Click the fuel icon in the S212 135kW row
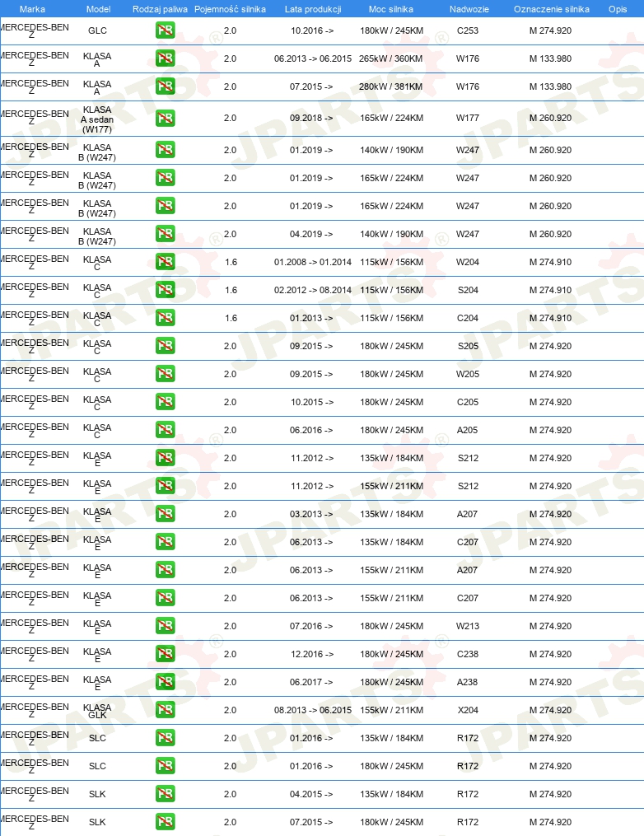The height and width of the screenshot is (836, 644). pos(166,457)
